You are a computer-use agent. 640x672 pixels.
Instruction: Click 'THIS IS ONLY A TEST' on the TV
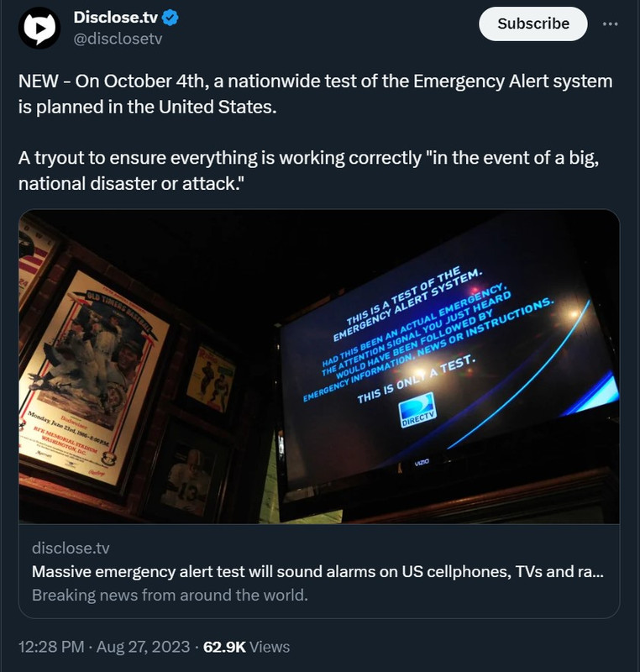tap(417, 380)
